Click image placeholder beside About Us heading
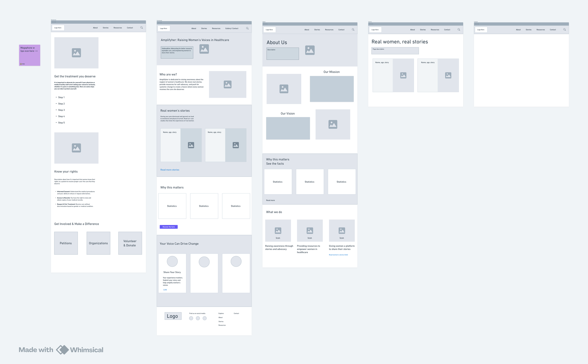 coord(310,50)
